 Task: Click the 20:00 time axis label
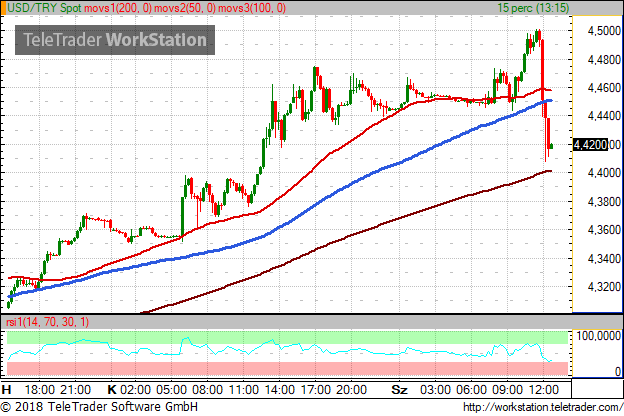click(x=351, y=389)
